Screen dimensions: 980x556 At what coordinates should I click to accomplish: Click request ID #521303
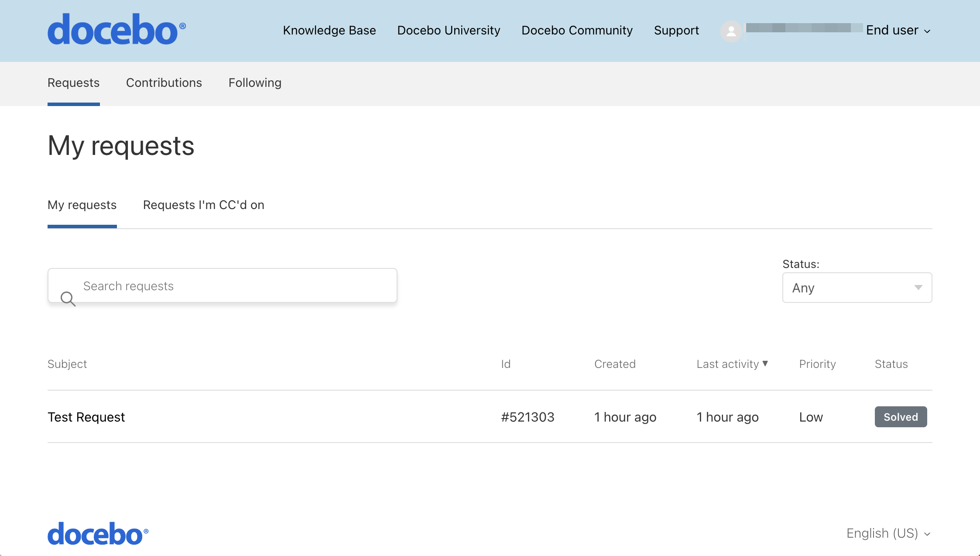528,417
